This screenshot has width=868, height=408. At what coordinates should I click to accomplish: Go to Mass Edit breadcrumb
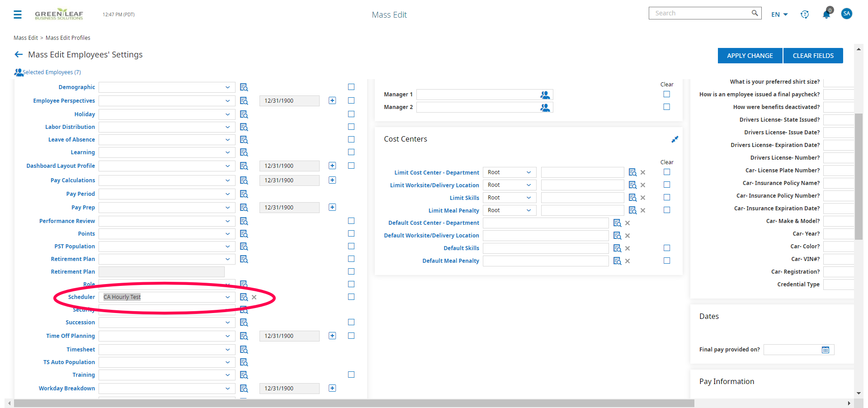tap(26, 38)
